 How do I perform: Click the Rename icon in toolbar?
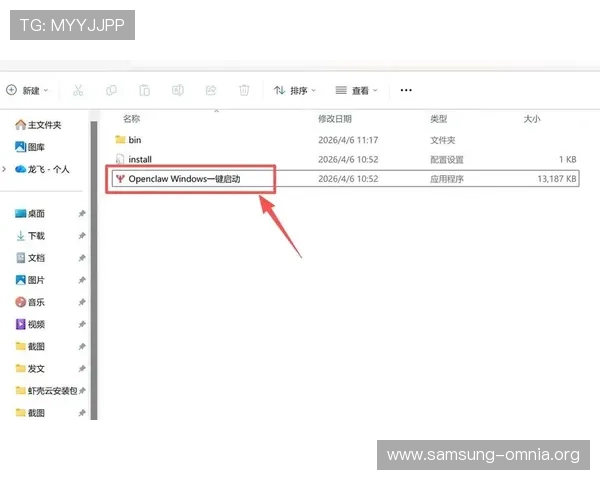(178, 90)
